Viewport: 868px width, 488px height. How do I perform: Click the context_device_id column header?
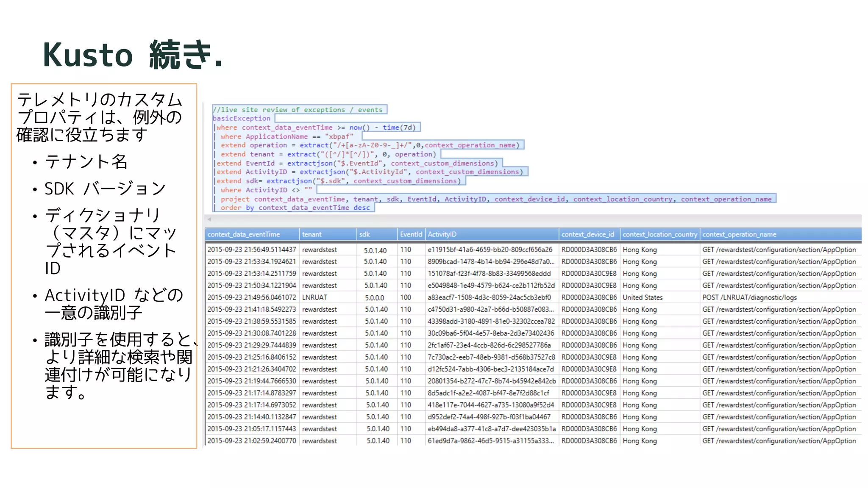(587, 234)
